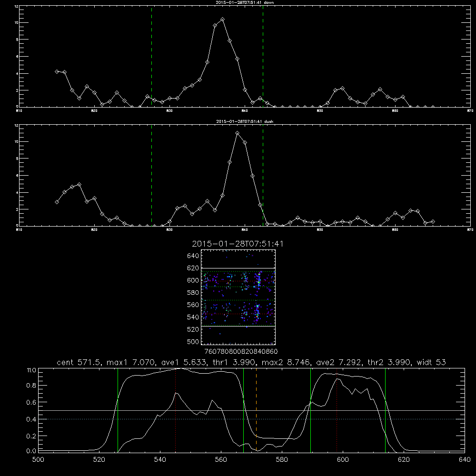Image resolution: width=476 pixels, height=476 pixels.
Task: Click the orange dashed center line in the bottom plot
Action: pos(256,410)
